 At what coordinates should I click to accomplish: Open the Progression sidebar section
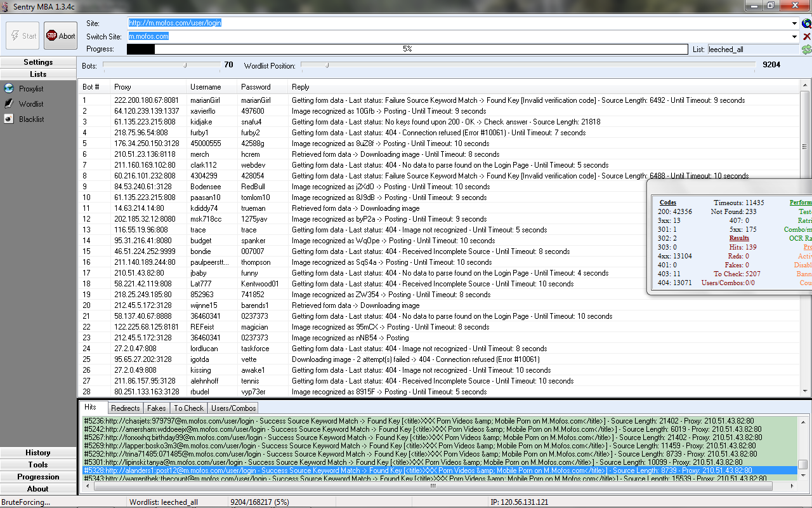tap(38, 477)
